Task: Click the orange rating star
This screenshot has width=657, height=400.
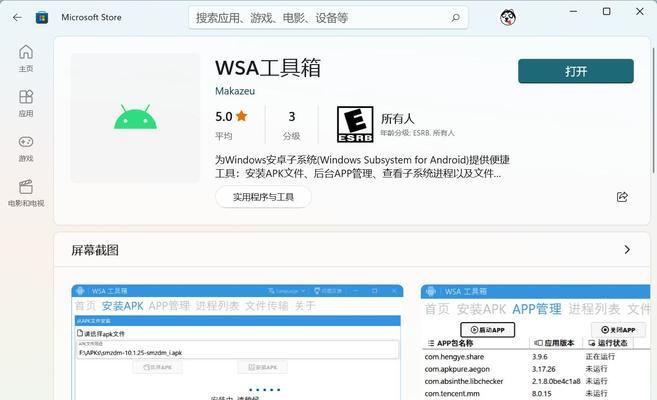Action: pos(242,116)
